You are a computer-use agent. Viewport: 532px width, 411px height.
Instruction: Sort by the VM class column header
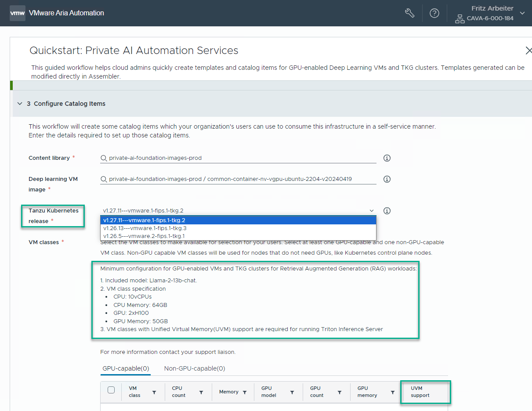pyautogui.click(x=134, y=392)
